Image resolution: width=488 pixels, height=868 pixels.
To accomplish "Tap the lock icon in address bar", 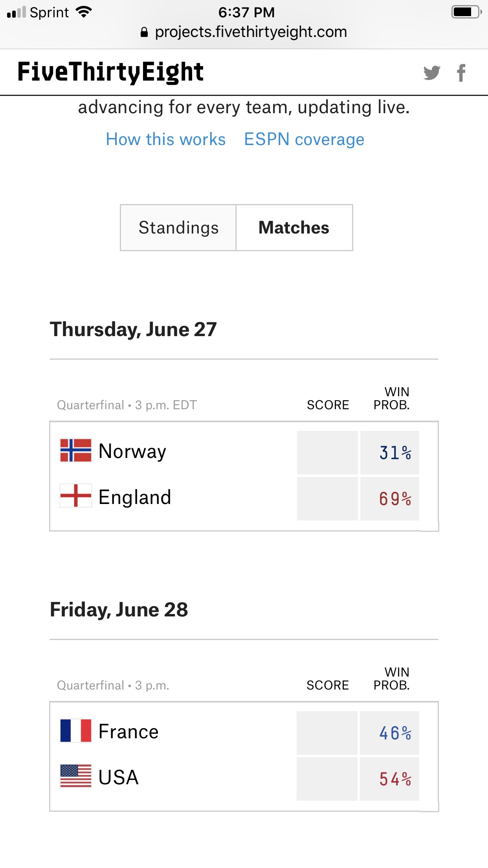I will [x=144, y=32].
